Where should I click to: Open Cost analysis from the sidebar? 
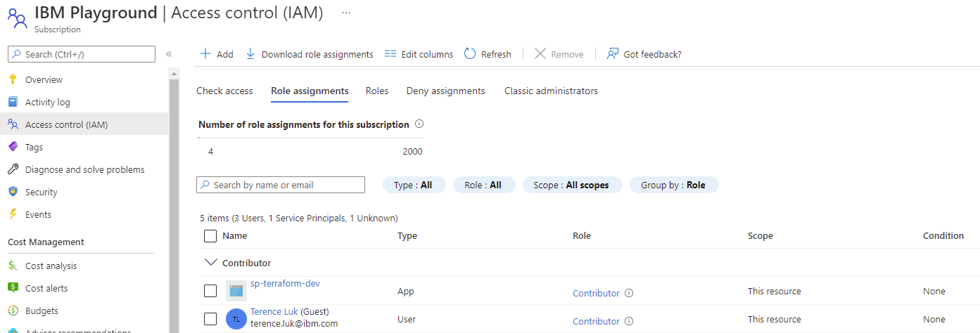tap(51, 266)
